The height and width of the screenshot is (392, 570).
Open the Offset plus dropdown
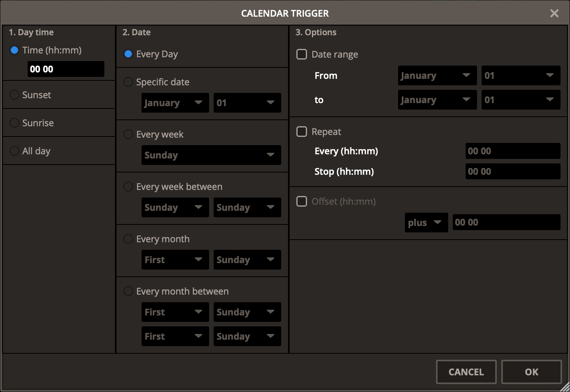(426, 223)
